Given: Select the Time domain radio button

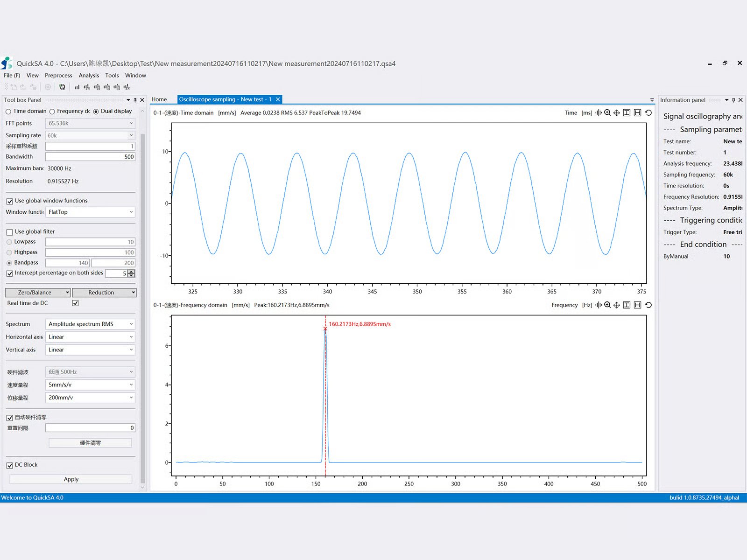Looking at the screenshot, I should pyautogui.click(x=8, y=112).
